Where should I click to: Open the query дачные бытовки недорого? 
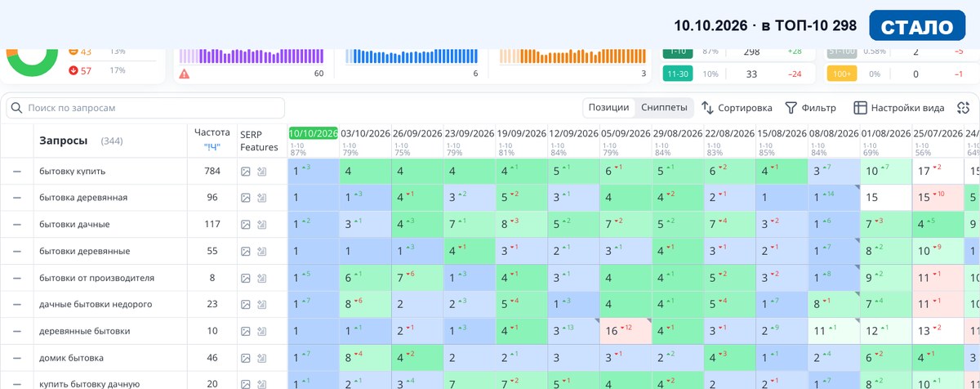coord(96,305)
